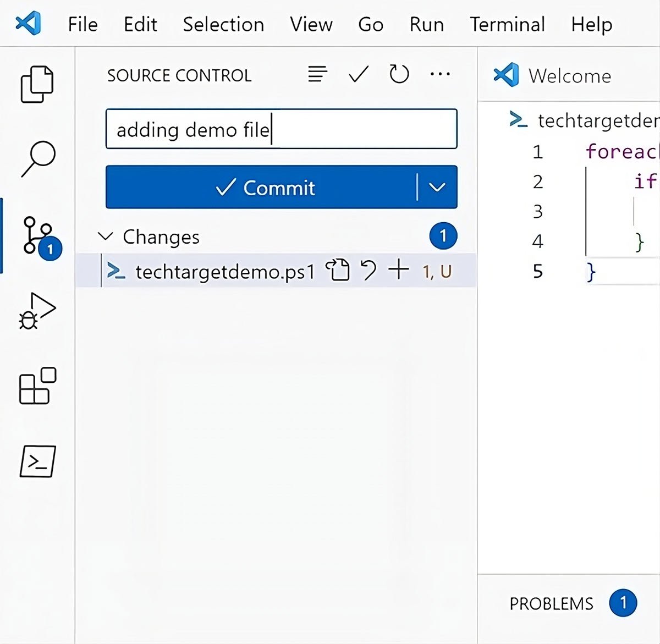
Task: Open Source Control more actions ellipsis
Action: pyautogui.click(x=440, y=74)
